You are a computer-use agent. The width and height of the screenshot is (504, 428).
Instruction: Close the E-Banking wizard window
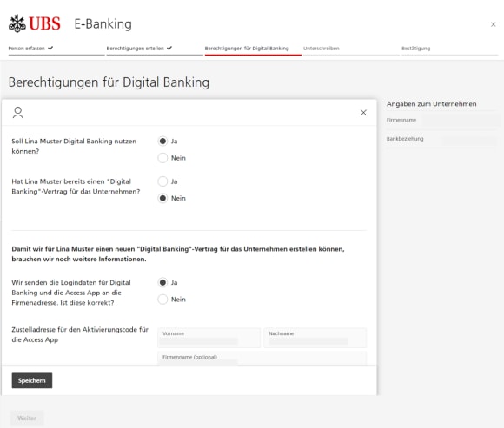tap(493, 24)
